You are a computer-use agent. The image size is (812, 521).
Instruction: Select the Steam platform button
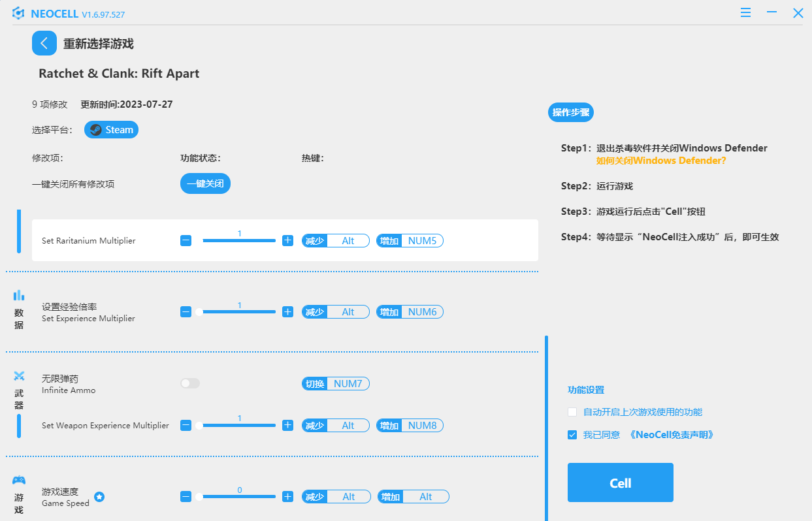click(111, 130)
